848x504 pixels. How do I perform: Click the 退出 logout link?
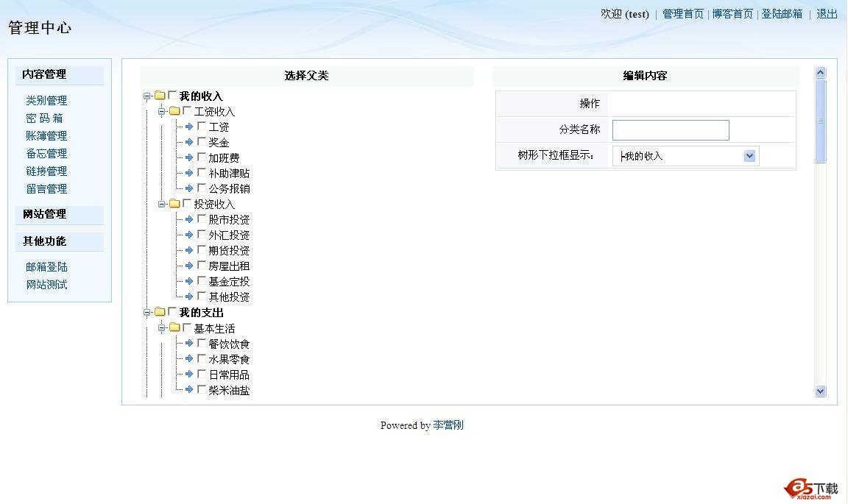(x=827, y=14)
